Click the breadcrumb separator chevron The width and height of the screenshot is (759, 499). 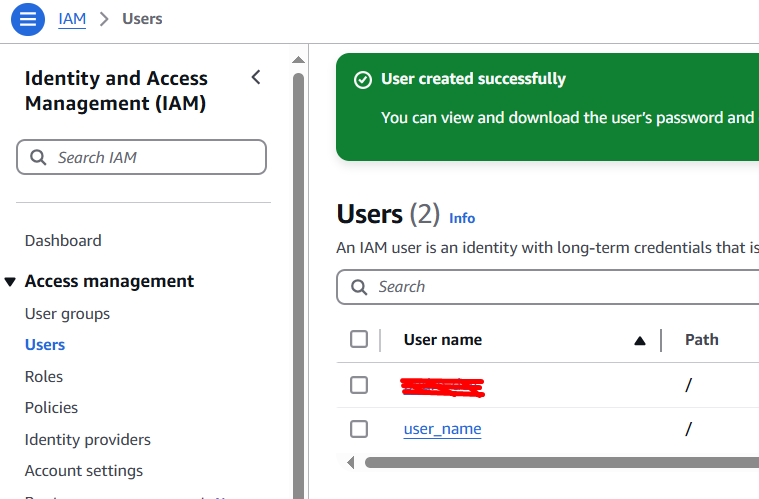point(104,19)
